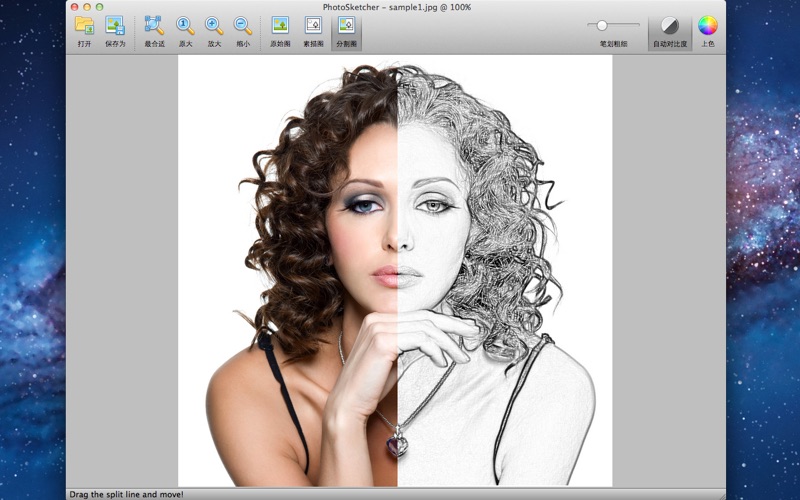Click the PhotoSketcher window title text
Viewport: 800px width, 500px height.
[397, 7]
